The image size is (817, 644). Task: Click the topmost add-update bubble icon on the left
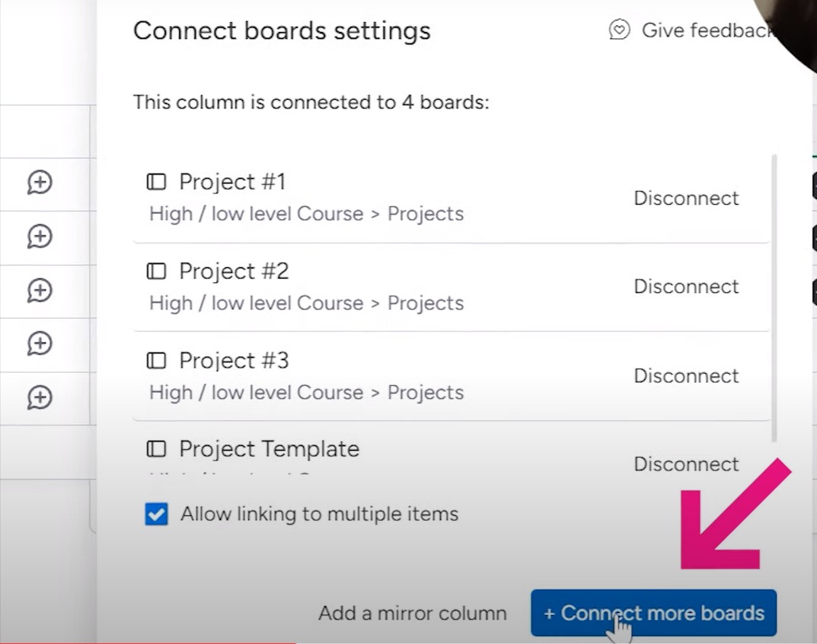[40, 183]
